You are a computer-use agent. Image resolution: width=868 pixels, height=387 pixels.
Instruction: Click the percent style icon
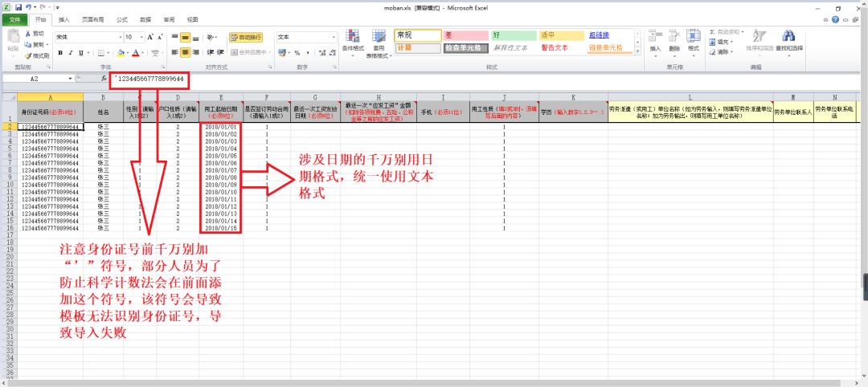[x=297, y=52]
